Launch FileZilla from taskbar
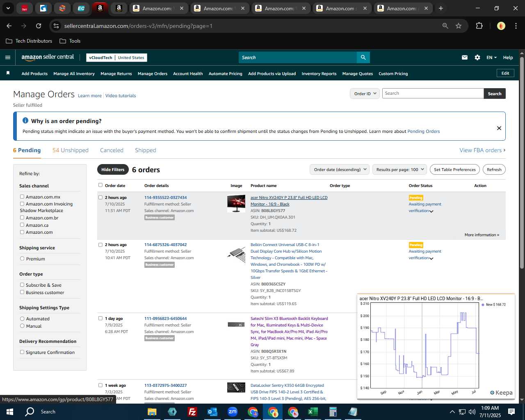Image resolution: width=525 pixels, height=420 pixels. click(x=192, y=412)
